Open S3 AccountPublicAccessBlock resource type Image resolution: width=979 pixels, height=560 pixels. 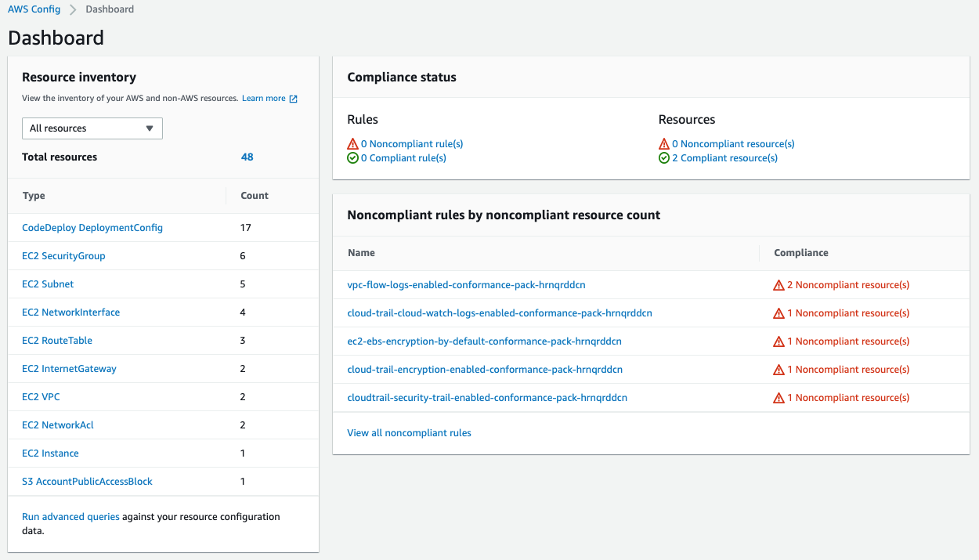pos(88,482)
